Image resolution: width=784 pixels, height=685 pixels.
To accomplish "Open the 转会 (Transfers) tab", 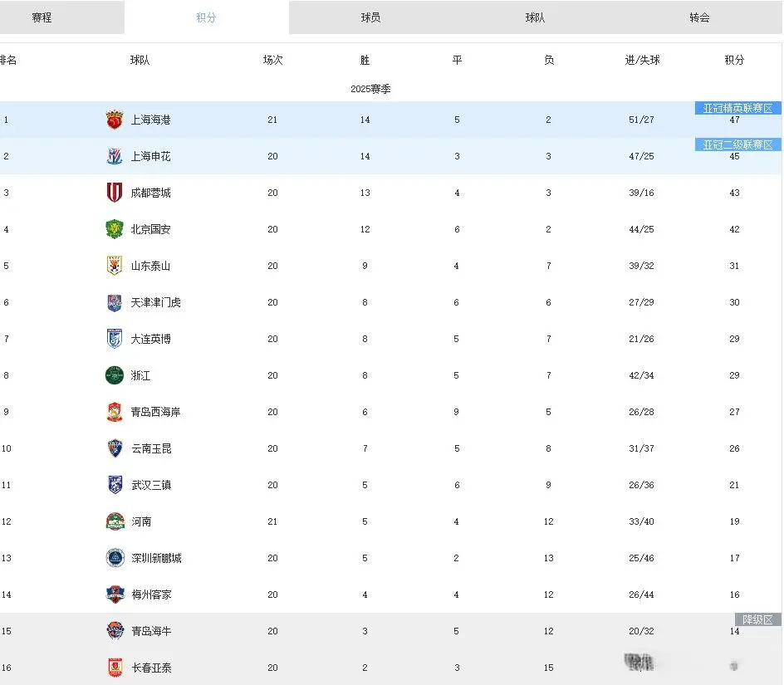I will (x=699, y=17).
